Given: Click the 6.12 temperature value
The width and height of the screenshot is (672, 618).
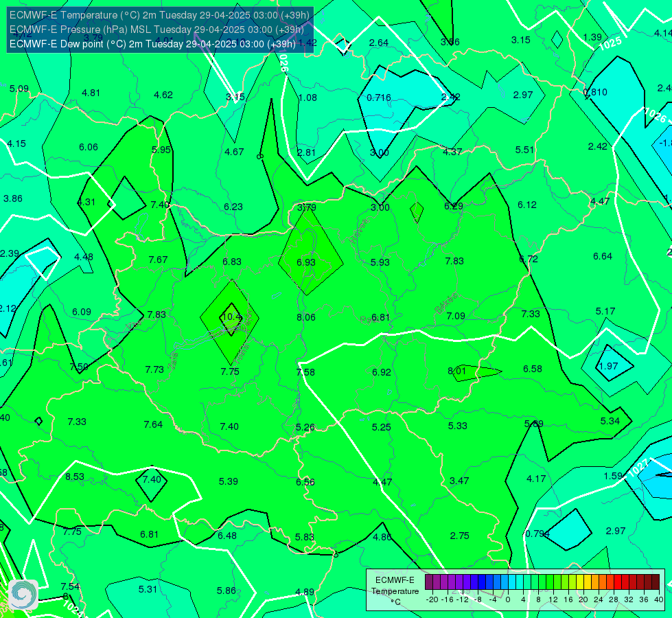Looking at the screenshot, I should point(527,205).
